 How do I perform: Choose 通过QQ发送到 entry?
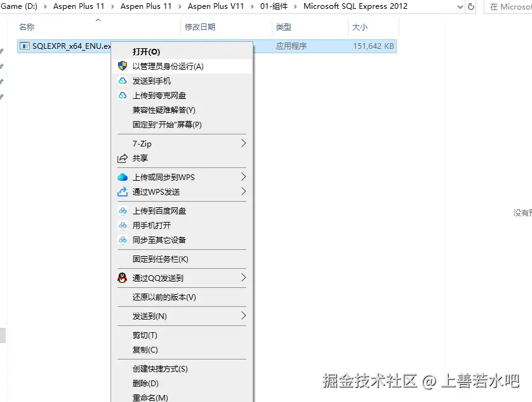point(182,278)
